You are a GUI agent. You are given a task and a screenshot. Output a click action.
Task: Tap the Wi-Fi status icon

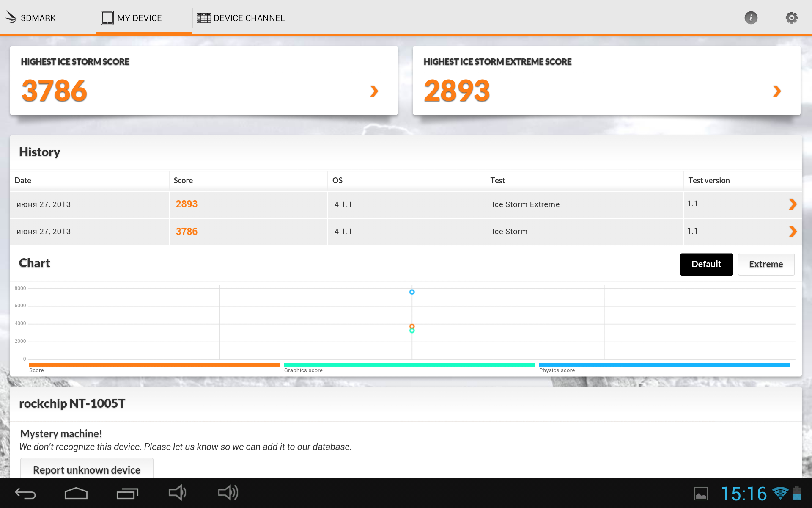[780, 493]
